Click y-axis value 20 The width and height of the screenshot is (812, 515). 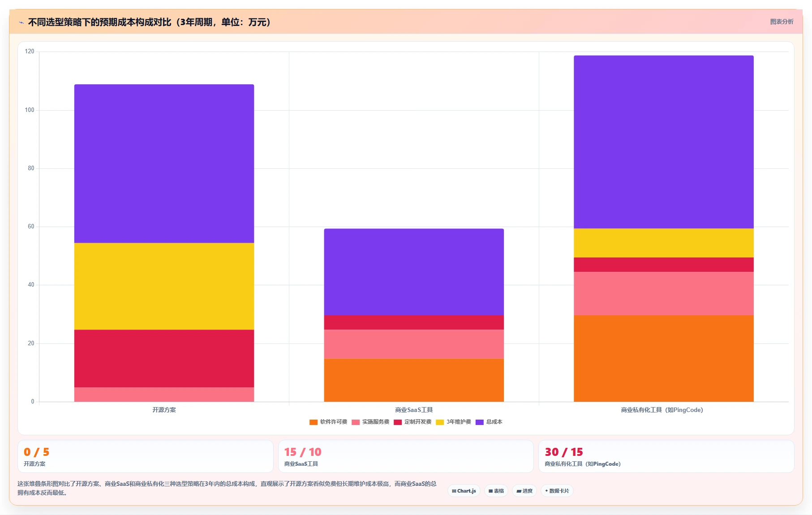click(31, 343)
